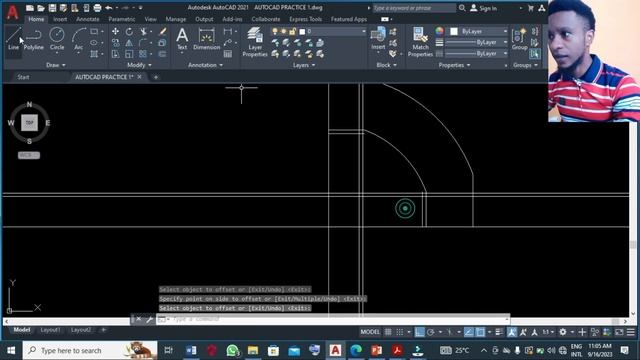Switch to the Start file tab
Image resolution: width=640 pixels, height=360 pixels.
coord(23,77)
